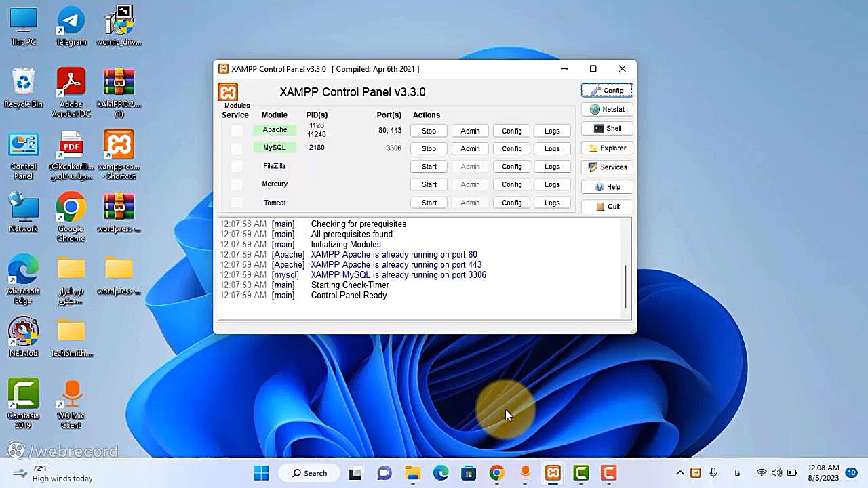The height and width of the screenshot is (488, 868).
Task: Open volume control in system tray
Action: click(776, 473)
